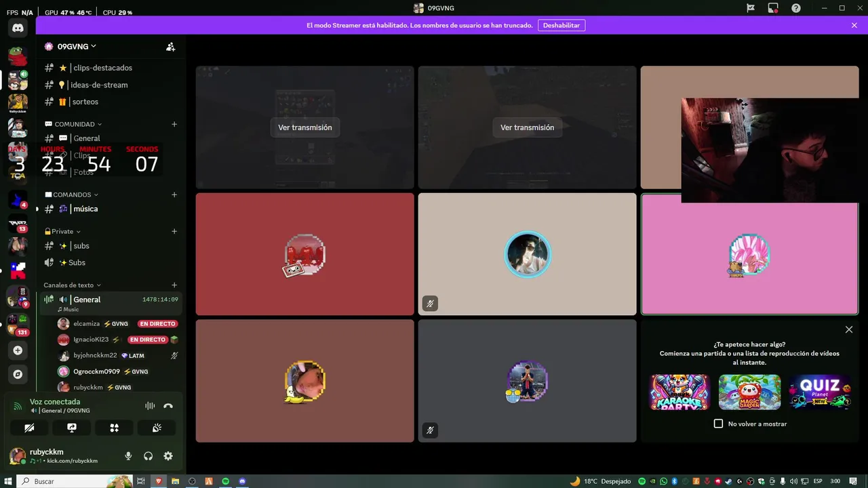Click the invite members icon beside 09GVNG
868x488 pixels.
point(171,47)
